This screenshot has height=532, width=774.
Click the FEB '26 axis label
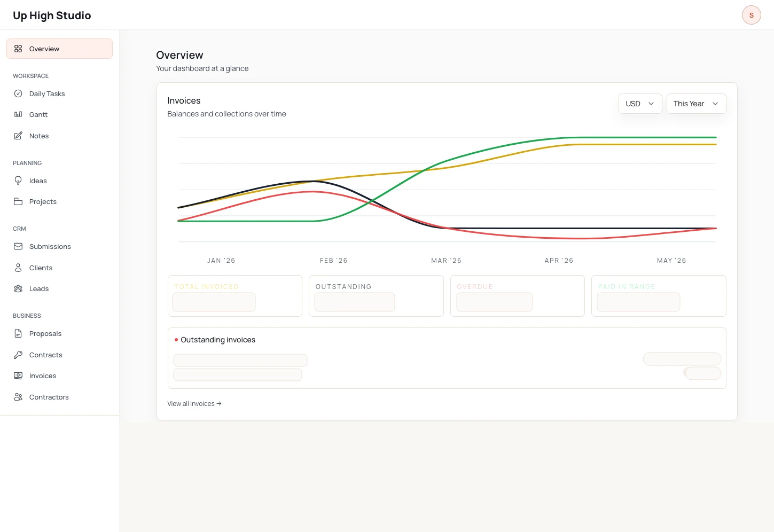334,261
